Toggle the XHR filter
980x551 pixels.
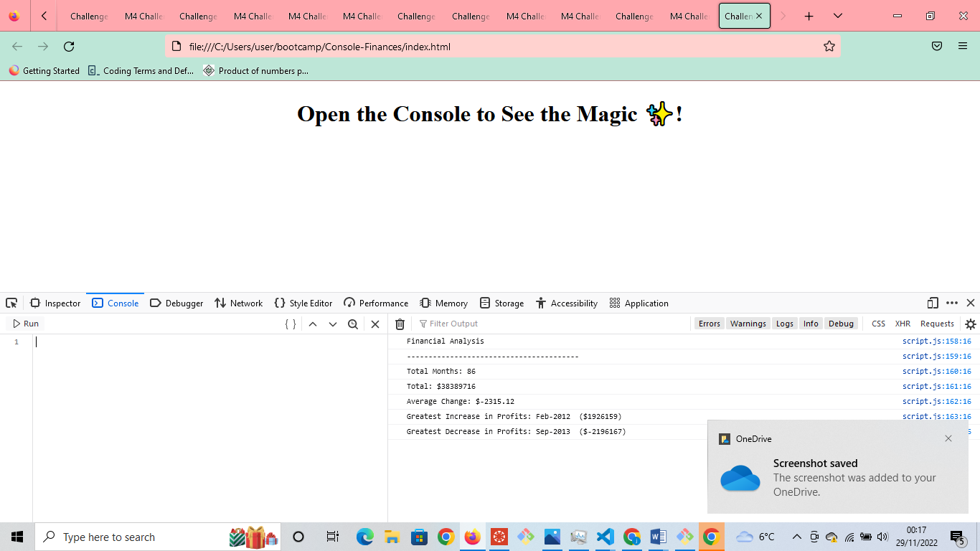point(903,324)
